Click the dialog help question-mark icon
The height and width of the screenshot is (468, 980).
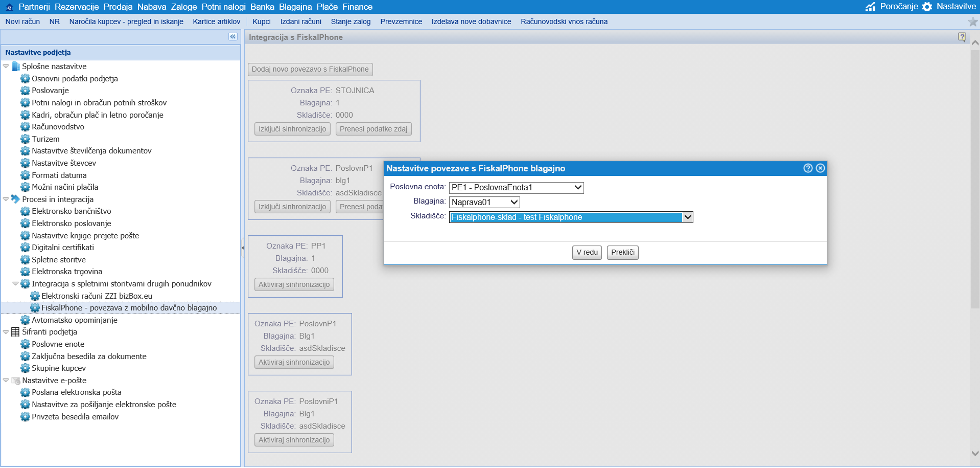click(x=808, y=168)
